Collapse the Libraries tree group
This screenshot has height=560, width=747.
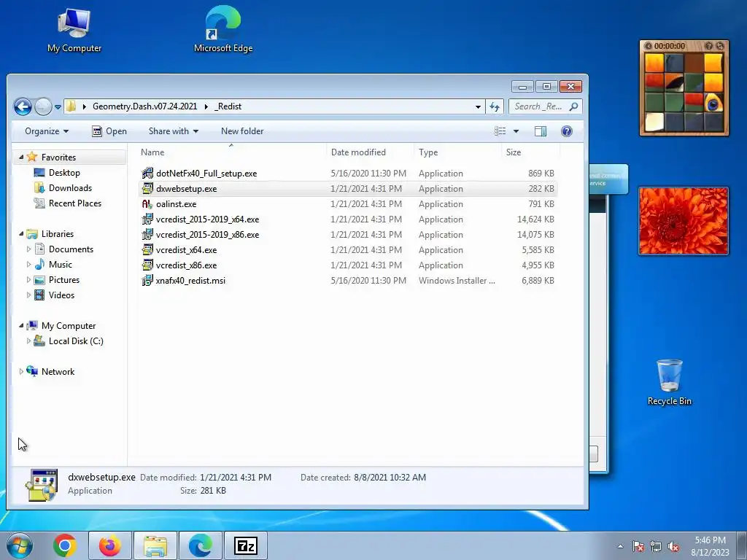pos(21,234)
